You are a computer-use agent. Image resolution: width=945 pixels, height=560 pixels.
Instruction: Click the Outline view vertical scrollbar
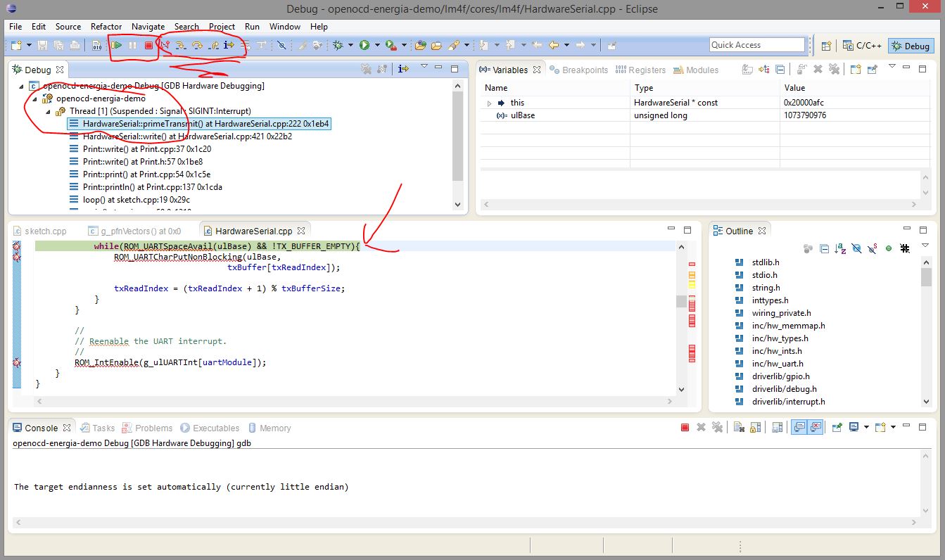(926, 331)
